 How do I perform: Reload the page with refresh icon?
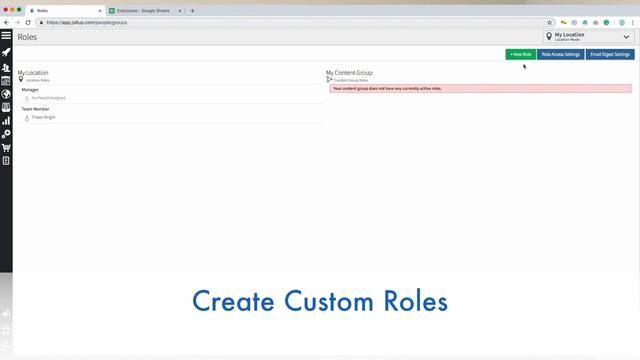coord(28,22)
